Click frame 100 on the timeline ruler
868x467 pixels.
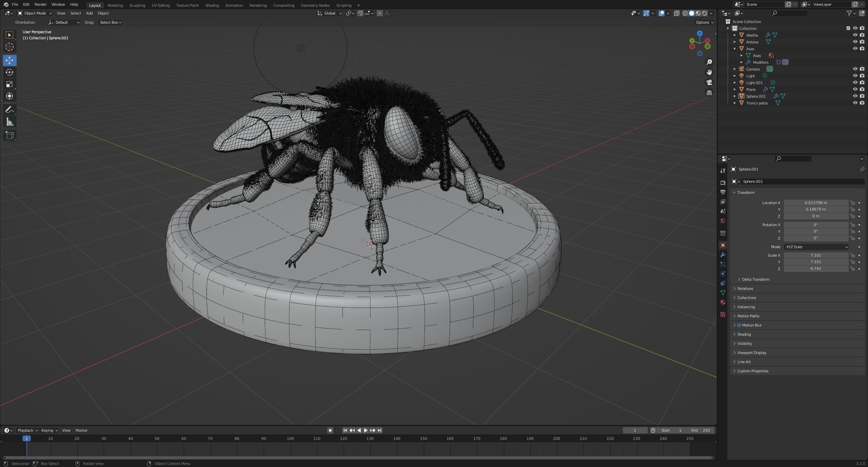click(x=290, y=439)
